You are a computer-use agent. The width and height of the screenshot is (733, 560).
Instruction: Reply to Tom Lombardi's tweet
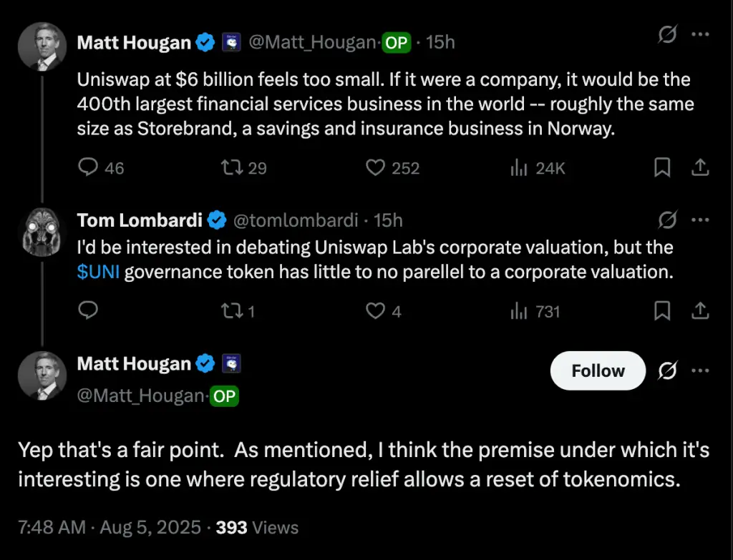coord(88,310)
